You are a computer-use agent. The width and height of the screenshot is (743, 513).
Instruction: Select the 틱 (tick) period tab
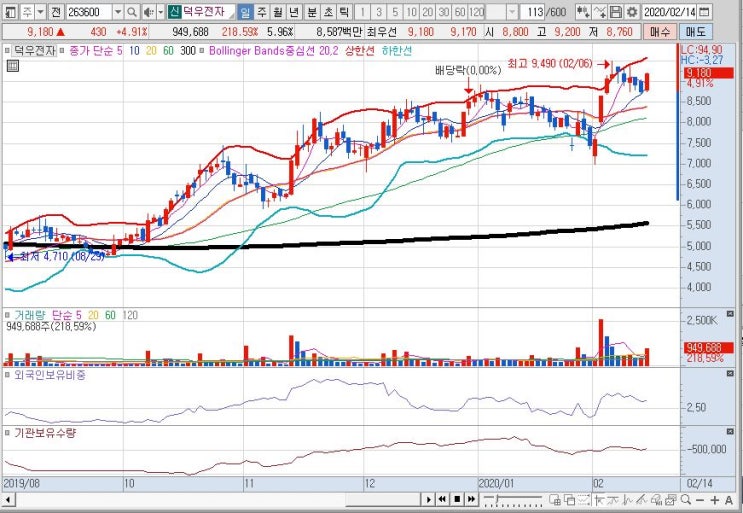[x=344, y=11]
